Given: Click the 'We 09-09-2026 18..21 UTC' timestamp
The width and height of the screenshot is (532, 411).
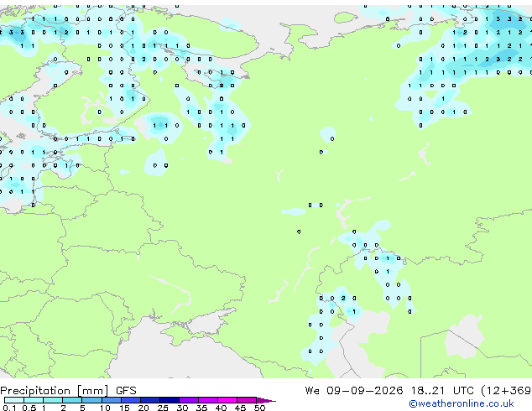Looking at the screenshot, I should pos(389,391).
